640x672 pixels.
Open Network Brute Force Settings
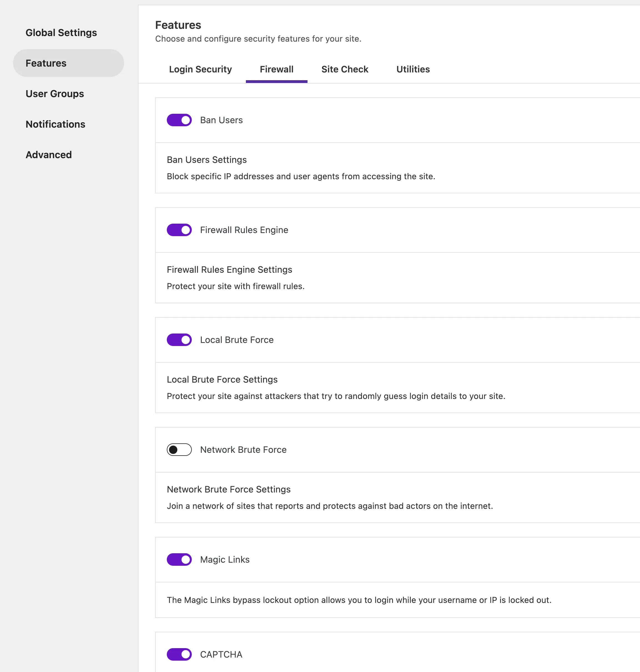coord(229,489)
